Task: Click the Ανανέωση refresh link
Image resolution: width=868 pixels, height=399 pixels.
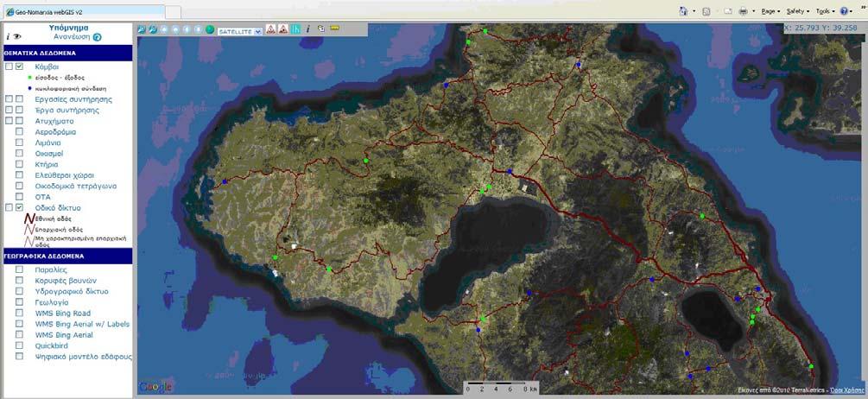Action: tap(72, 37)
